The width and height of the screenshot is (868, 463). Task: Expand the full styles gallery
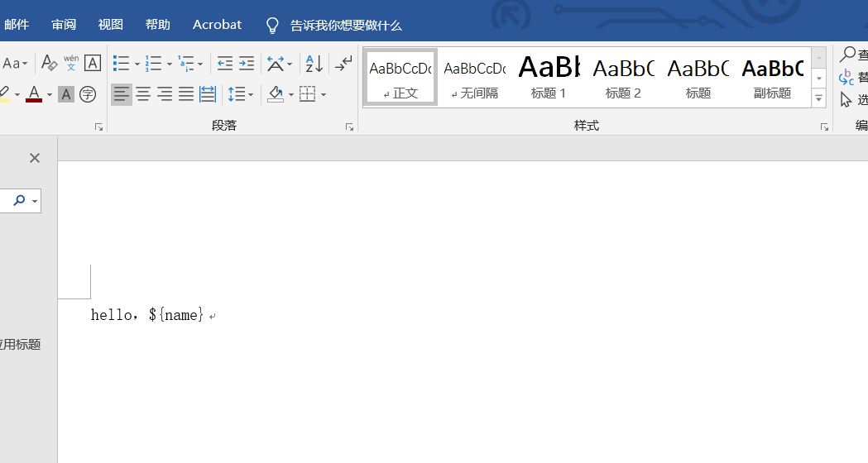point(818,98)
